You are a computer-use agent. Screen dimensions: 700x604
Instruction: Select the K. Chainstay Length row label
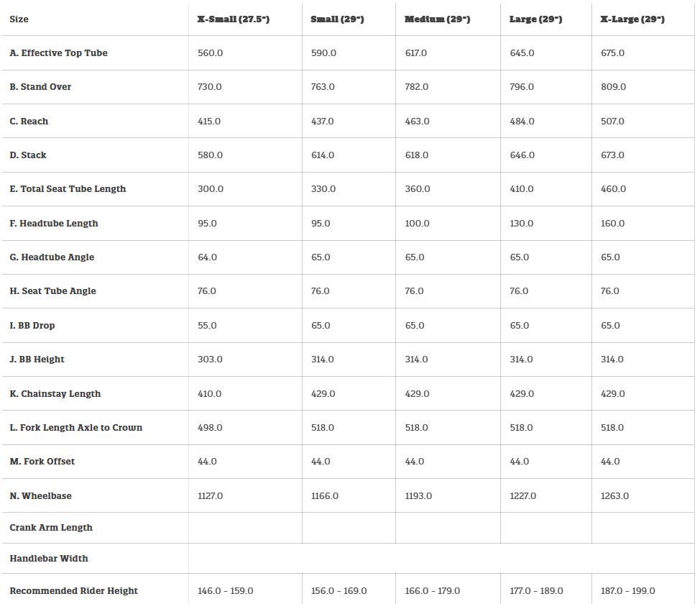[x=55, y=394]
